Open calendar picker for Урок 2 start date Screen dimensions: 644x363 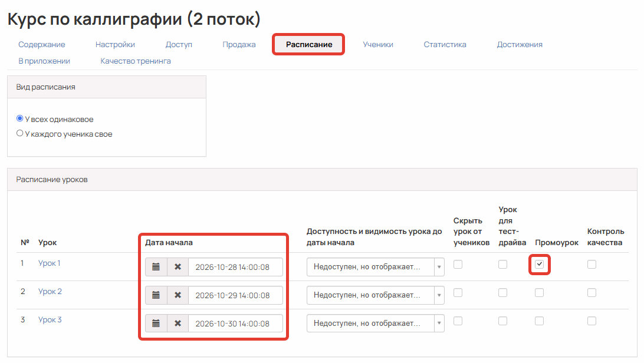[156, 295]
